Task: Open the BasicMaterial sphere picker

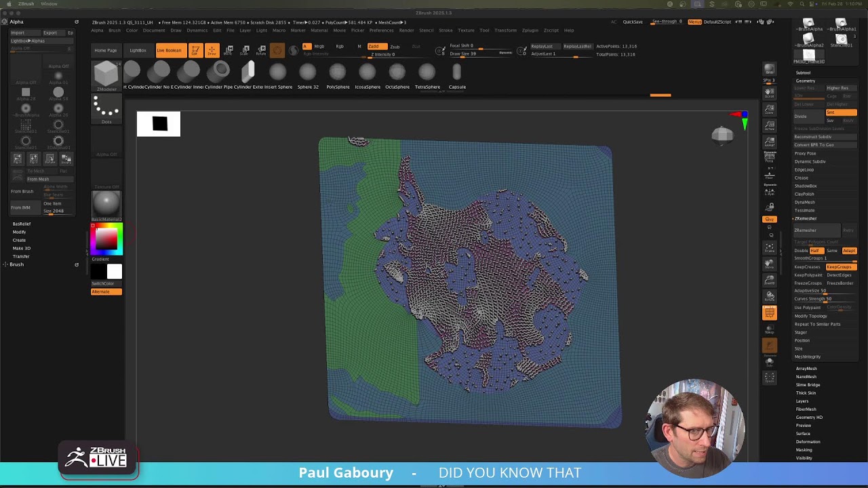Action: tap(106, 205)
